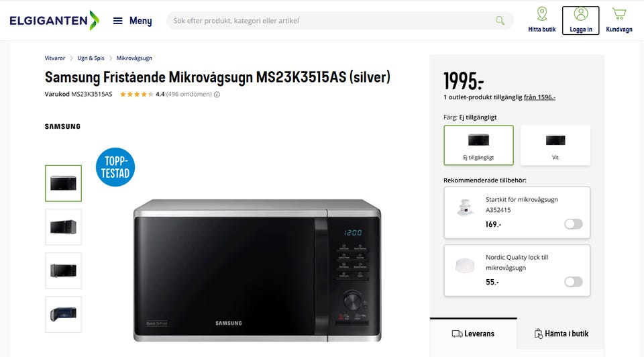Select the open-door microwave thumbnail

click(x=63, y=314)
